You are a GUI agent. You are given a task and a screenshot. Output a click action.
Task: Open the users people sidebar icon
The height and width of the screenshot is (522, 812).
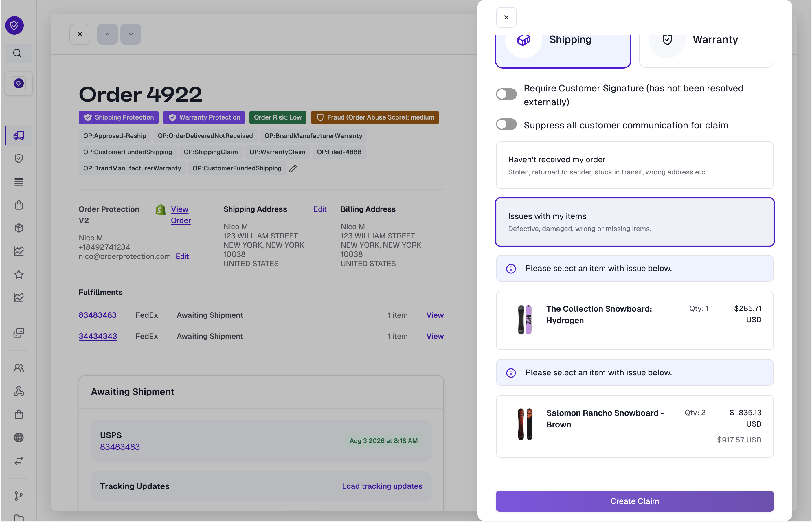(x=19, y=368)
